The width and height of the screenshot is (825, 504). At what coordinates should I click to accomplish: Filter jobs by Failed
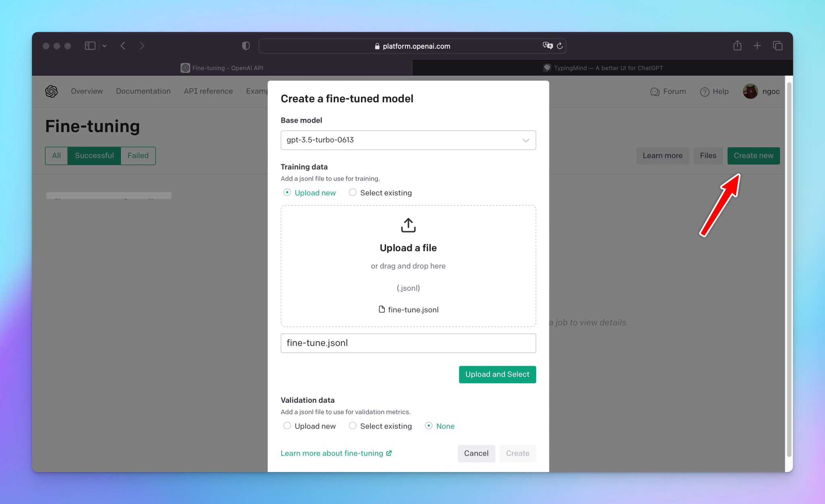click(138, 156)
